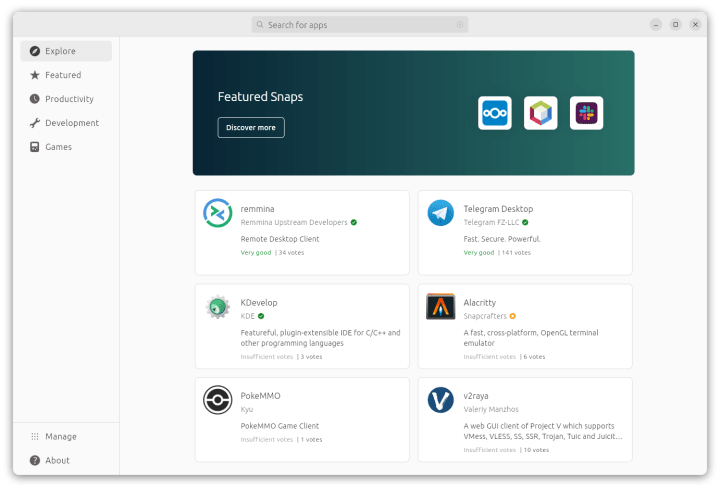Image resolution: width=720 pixels, height=490 pixels.
Task: Click 'PokeMMO Game Client' description
Action: pyautogui.click(x=280, y=426)
